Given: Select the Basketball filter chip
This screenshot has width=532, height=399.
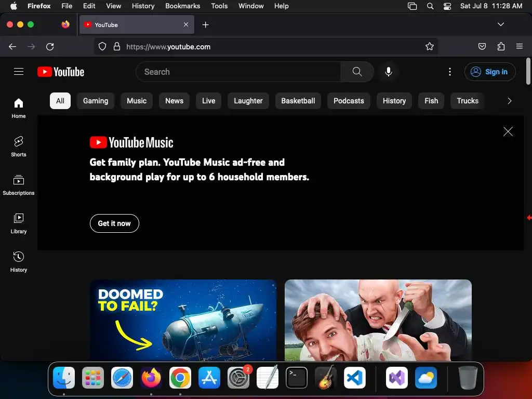Looking at the screenshot, I should [298, 101].
